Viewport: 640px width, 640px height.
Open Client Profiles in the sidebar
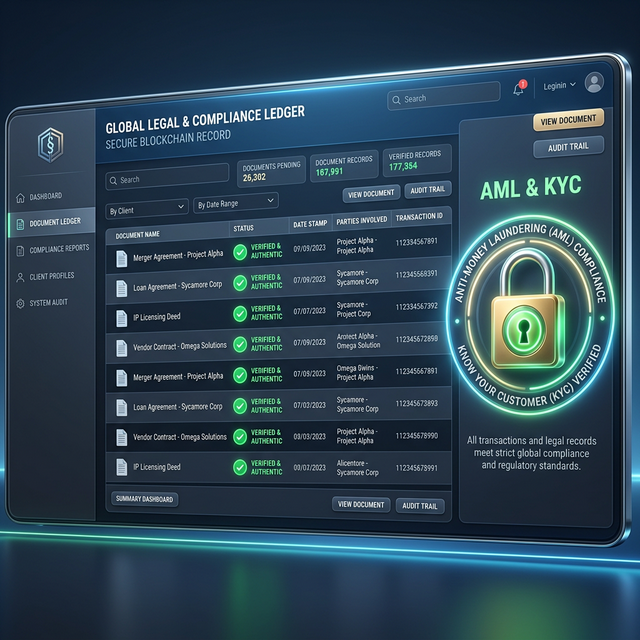point(52,276)
